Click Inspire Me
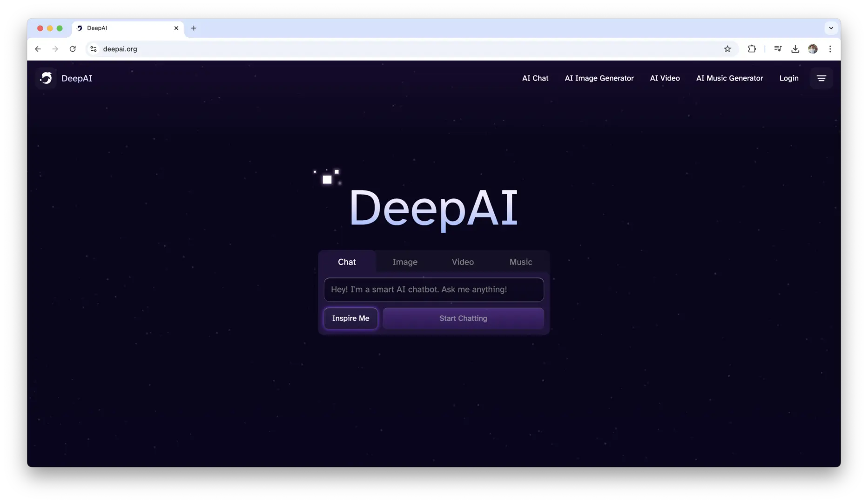Image resolution: width=868 pixels, height=503 pixels. 350,318
